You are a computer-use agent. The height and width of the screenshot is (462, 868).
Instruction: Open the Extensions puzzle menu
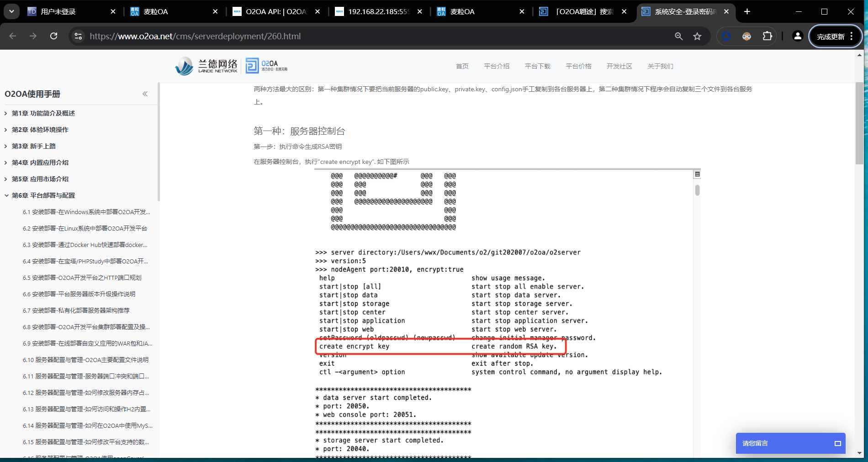point(767,36)
